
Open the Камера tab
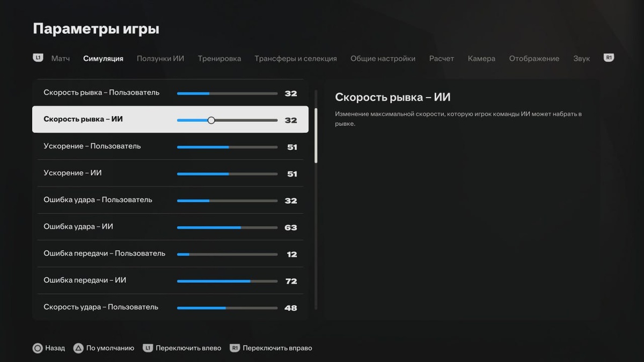point(481,58)
